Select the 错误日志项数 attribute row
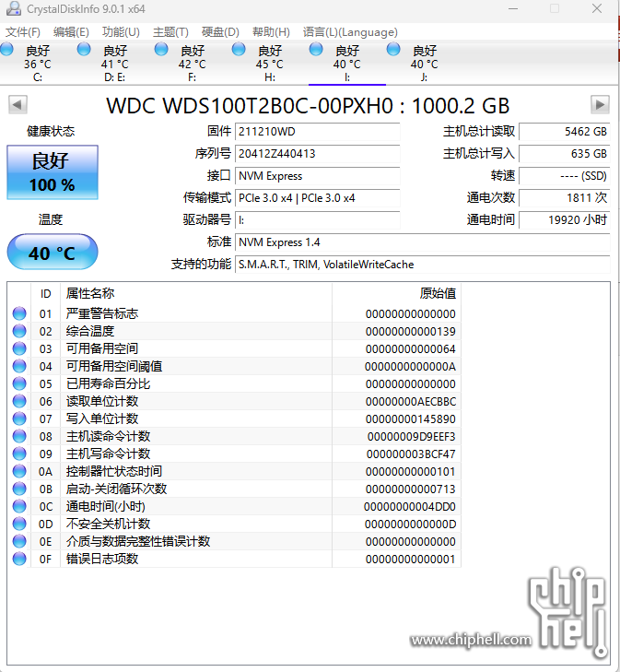The height and width of the screenshot is (672, 620). tap(234, 559)
